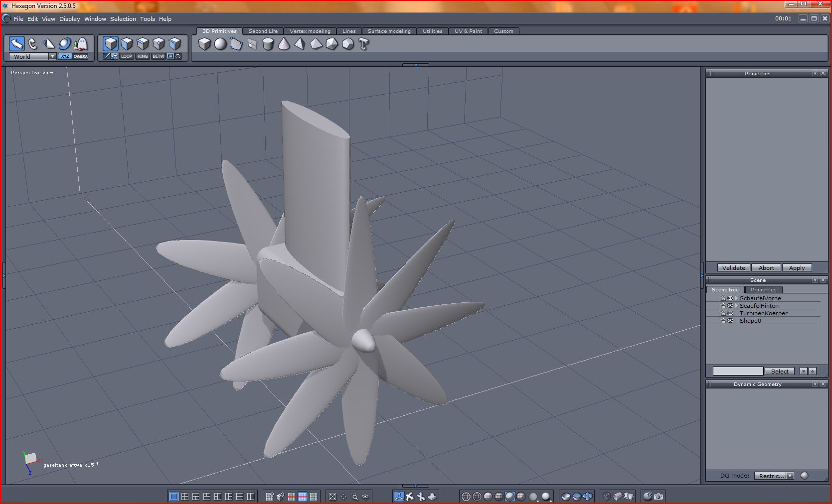Click the DG mode round indicator button
Image resolution: width=832 pixels, height=504 pixels.
point(804,476)
